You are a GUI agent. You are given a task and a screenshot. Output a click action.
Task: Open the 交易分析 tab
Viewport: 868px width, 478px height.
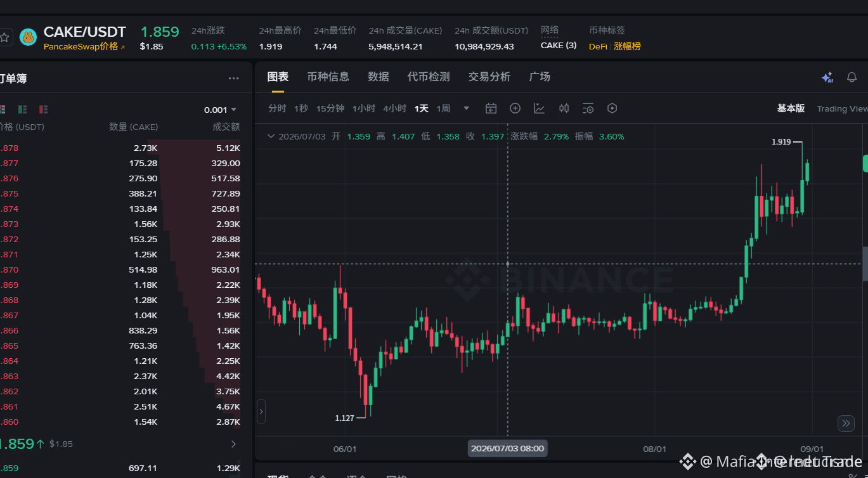tap(489, 77)
